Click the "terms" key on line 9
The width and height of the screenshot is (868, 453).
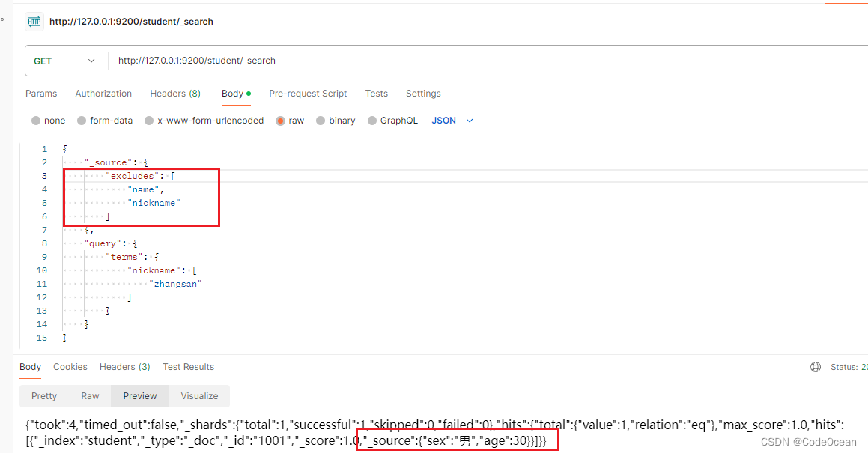pyautogui.click(x=124, y=257)
